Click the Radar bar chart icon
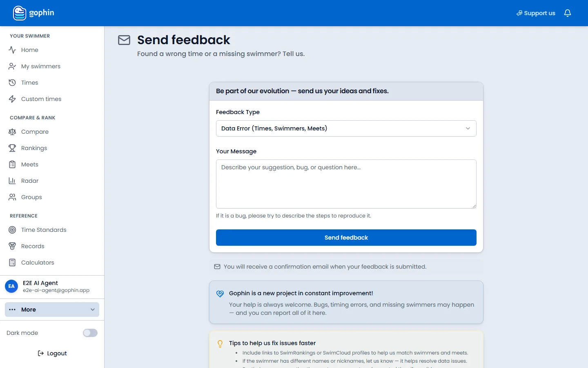This screenshot has height=368, width=588. click(x=12, y=181)
